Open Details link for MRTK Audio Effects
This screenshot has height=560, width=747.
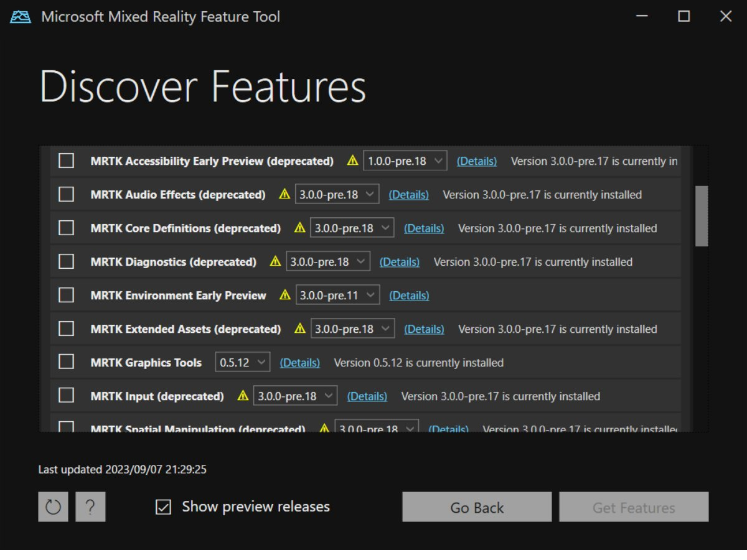(x=409, y=195)
